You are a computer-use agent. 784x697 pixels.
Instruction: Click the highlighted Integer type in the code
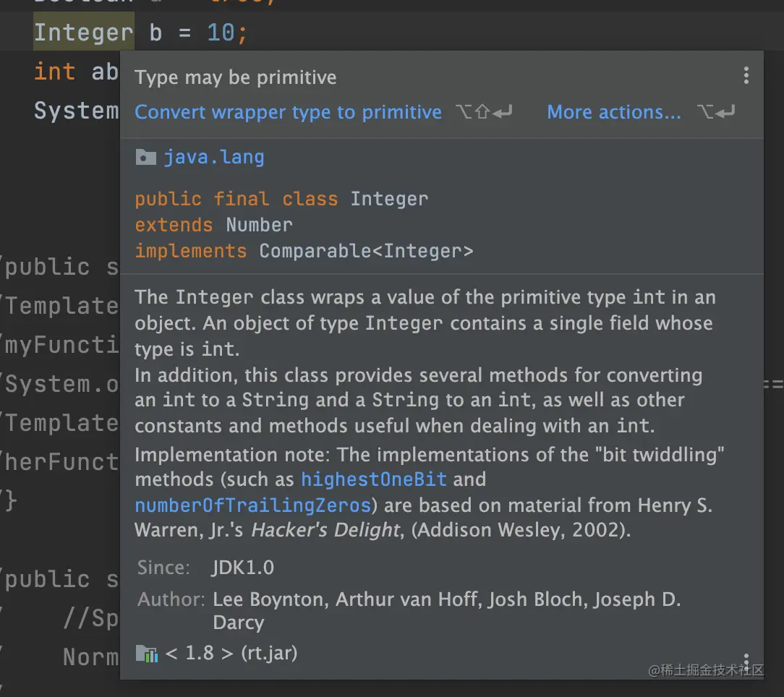(x=83, y=33)
